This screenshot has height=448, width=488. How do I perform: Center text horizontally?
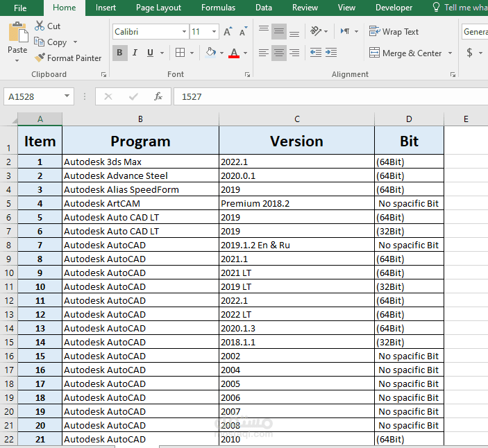[279, 53]
